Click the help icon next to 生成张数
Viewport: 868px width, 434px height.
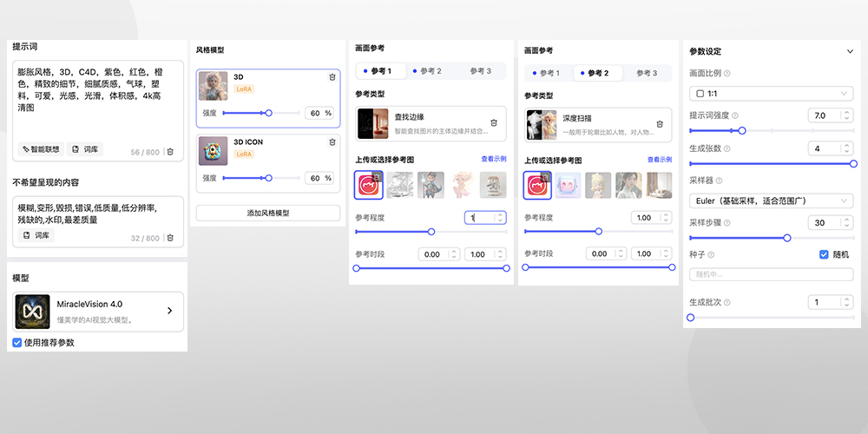(x=727, y=148)
